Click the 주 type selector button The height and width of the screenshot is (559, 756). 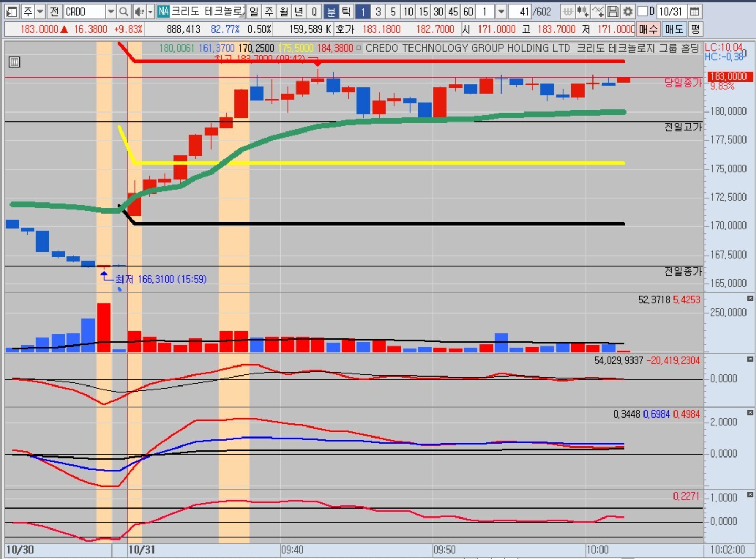click(27, 11)
